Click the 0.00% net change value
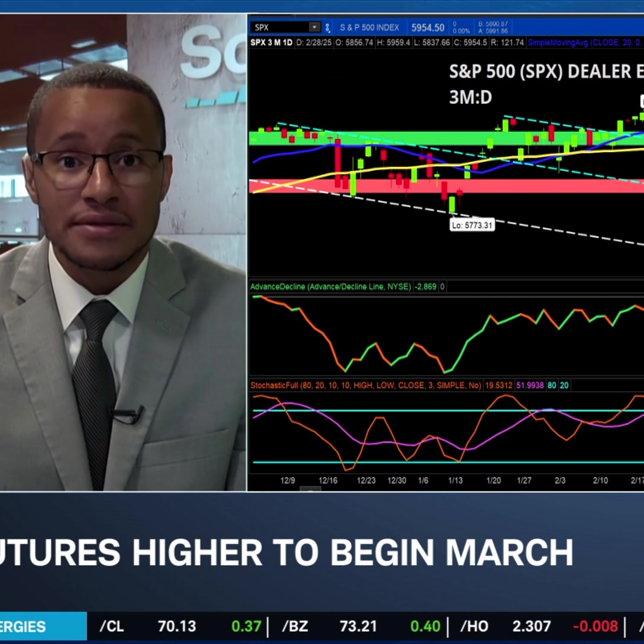This screenshot has height=644, width=644. point(461,31)
